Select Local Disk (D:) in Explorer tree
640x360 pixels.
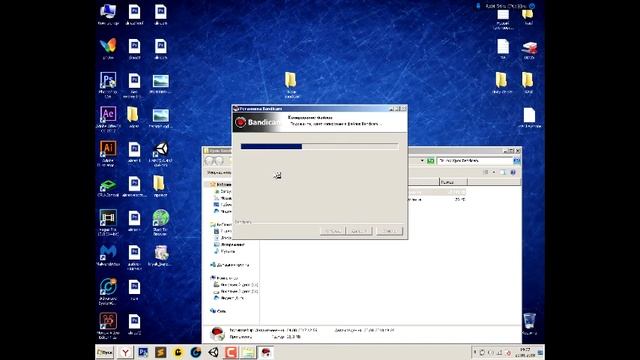pyautogui.click(x=236, y=291)
